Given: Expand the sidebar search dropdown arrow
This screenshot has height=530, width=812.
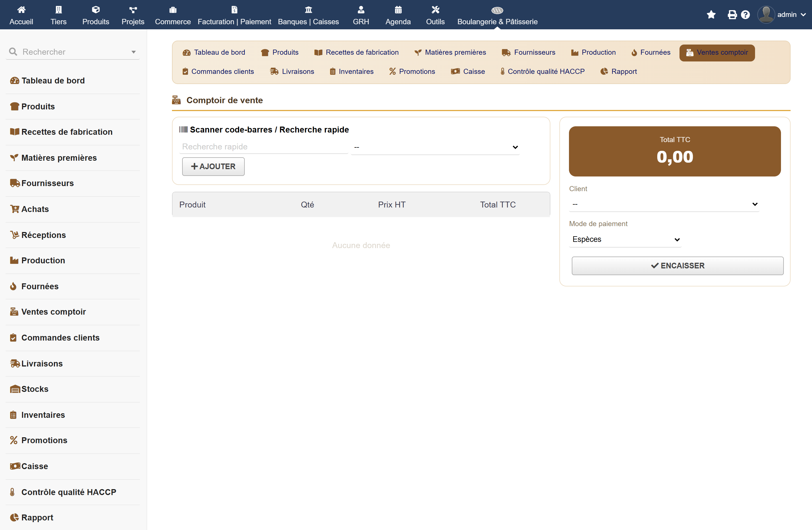Looking at the screenshot, I should pos(133,52).
